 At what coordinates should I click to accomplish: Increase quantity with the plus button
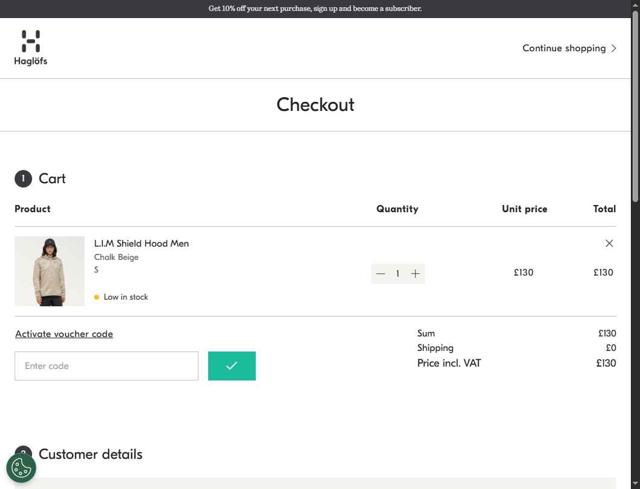pyautogui.click(x=415, y=273)
